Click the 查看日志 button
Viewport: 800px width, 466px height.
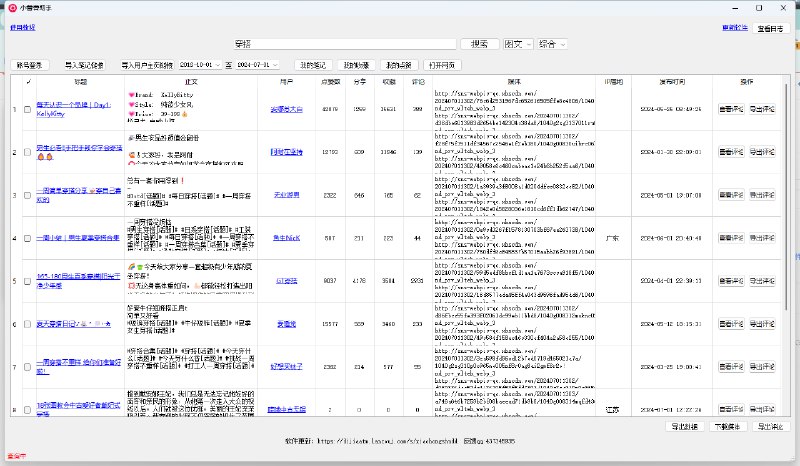click(x=770, y=29)
